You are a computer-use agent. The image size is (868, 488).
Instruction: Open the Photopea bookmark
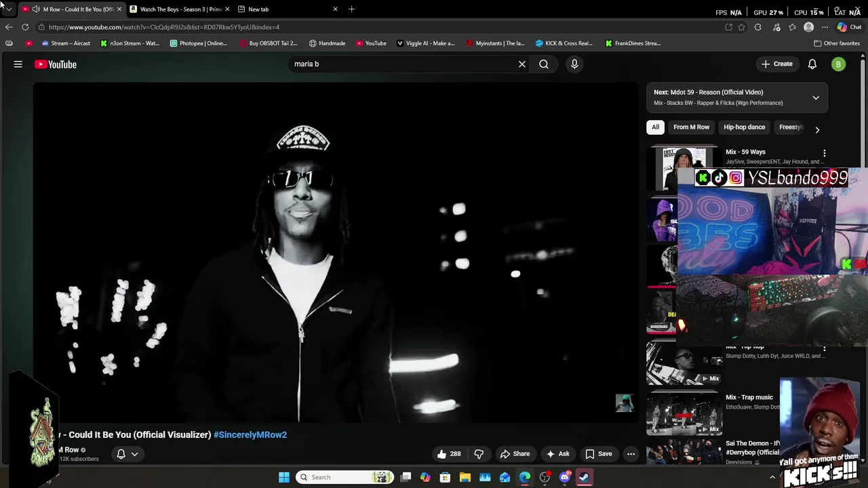click(199, 43)
